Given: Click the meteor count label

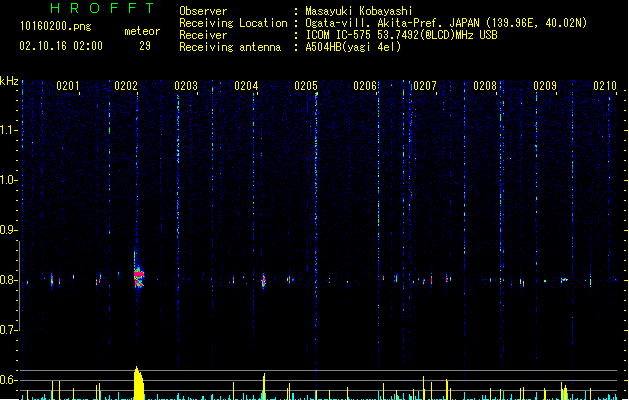Looking at the screenshot, I should pyautogui.click(x=142, y=31).
